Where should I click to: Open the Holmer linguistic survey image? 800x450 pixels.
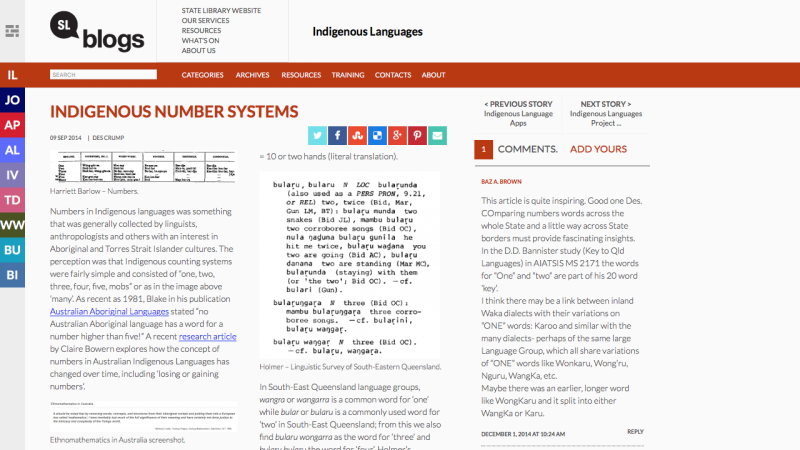(349, 265)
